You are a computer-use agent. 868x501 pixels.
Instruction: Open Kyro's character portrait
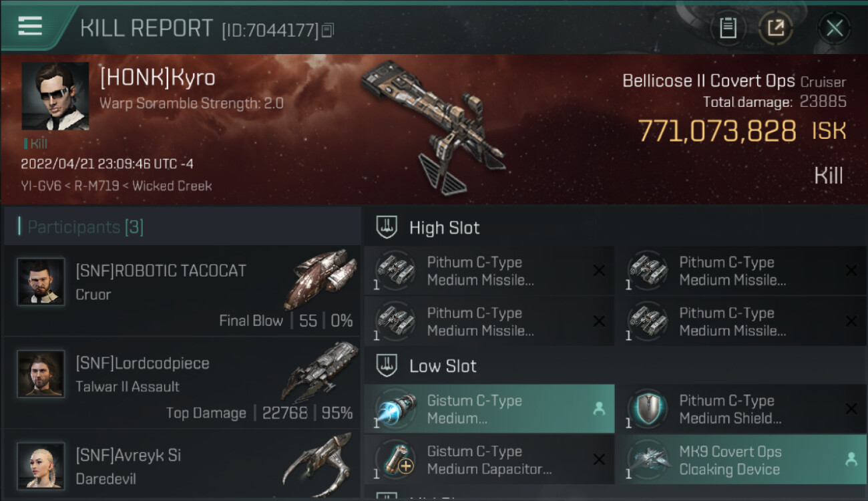coord(55,96)
